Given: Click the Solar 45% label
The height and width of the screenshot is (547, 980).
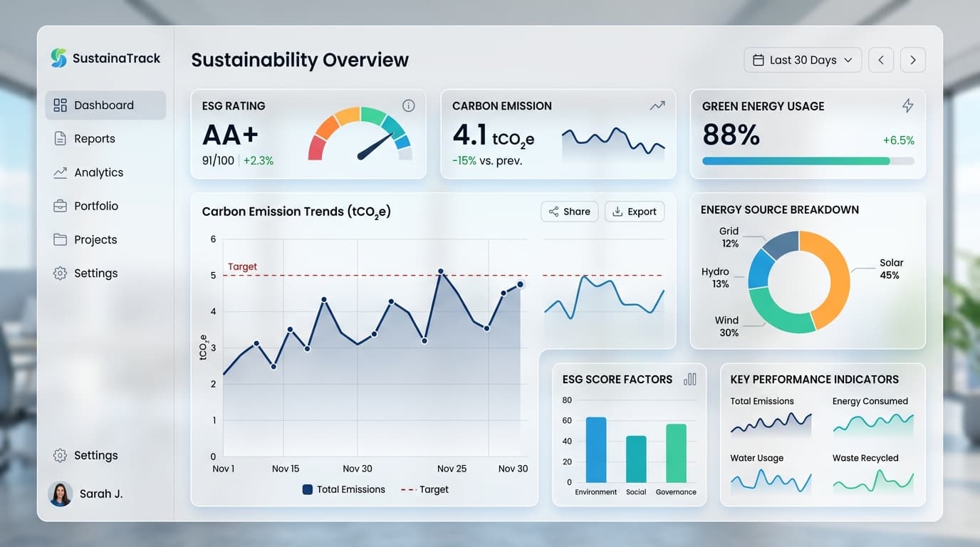Looking at the screenshot, I should pos(890,269).
